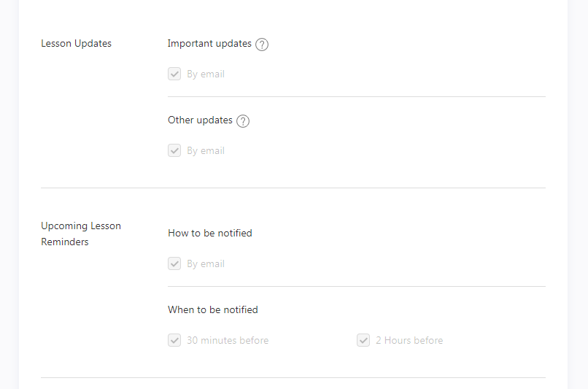588x389 pixels.
Task: Click the How to be notified subheading
Action: pyautogui.click(x=210, y=233)
